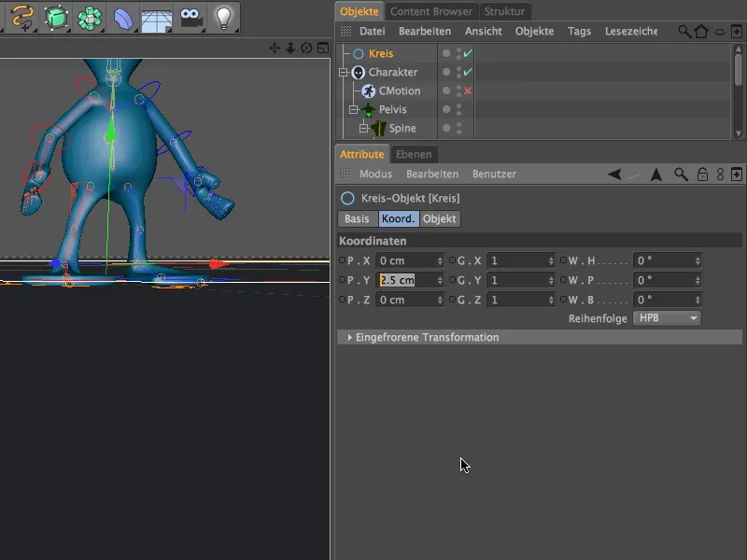Open the Cube primitive tool
The height and width of the screenshot is (560, 747).
point(56,18)
